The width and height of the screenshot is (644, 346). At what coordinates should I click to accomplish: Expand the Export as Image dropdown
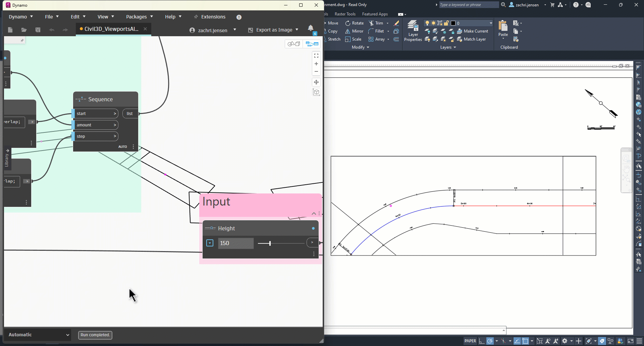pyautogui.click(x=297, y=30)
